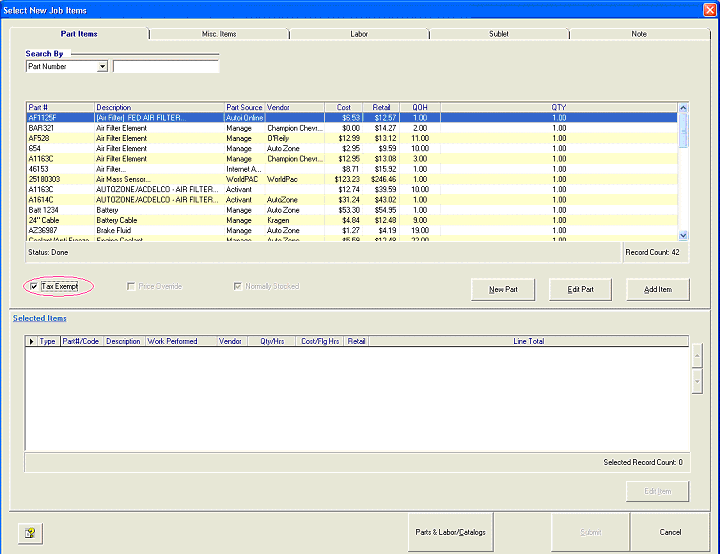
Task: Click the row selector arrow in Selected Items header
Action: pos(31,341)
